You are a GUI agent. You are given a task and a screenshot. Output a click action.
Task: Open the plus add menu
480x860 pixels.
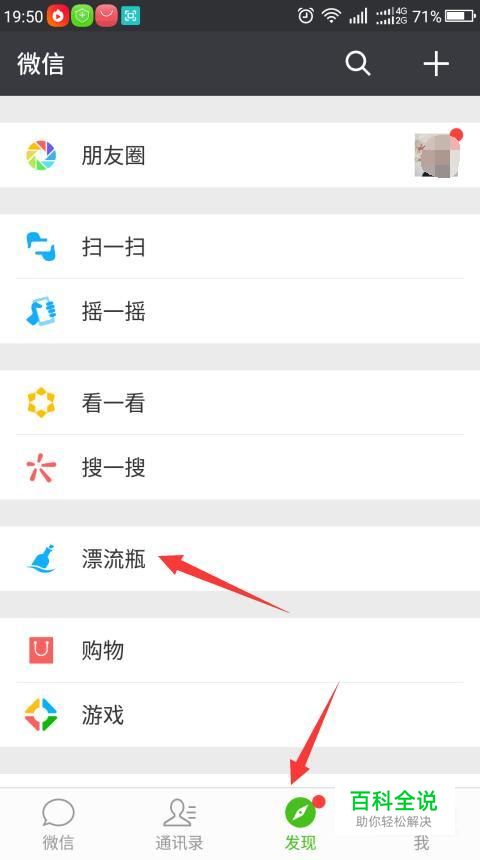[436, 64]
